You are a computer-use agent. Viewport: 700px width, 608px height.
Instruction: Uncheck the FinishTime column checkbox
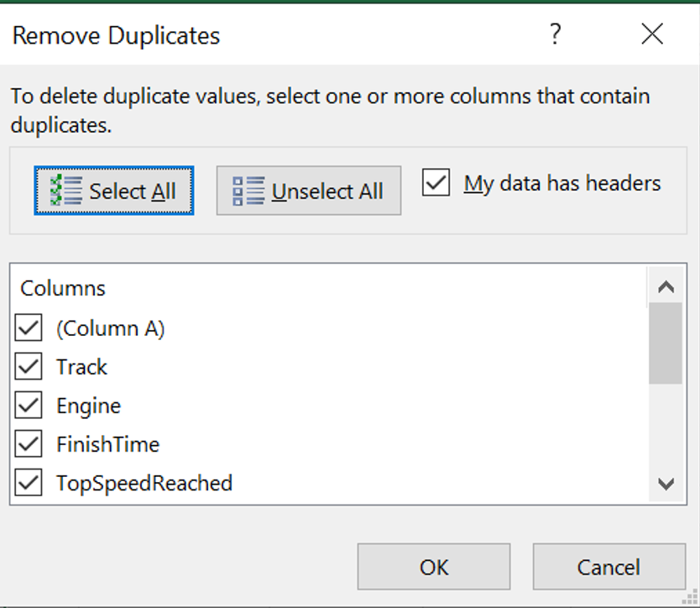pos(29,443)
